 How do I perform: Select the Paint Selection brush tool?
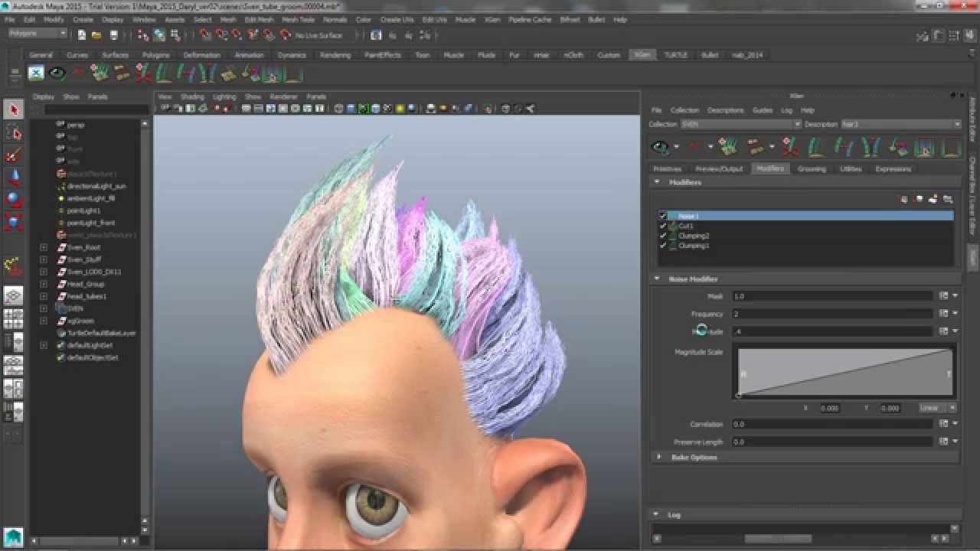13,155
